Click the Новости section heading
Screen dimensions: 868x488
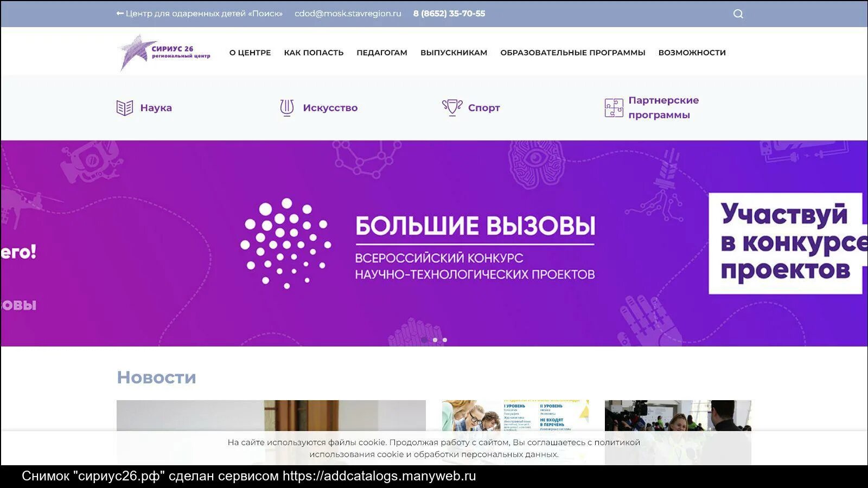click(156, 377)
